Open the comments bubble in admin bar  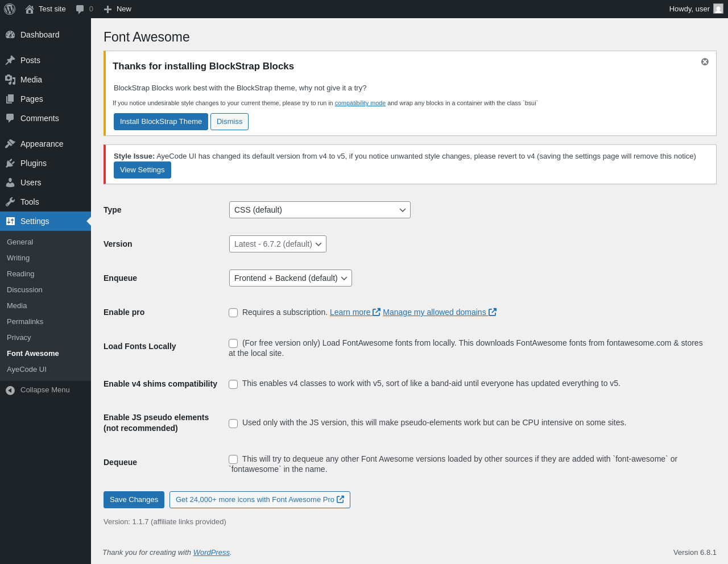pos(80,9)
